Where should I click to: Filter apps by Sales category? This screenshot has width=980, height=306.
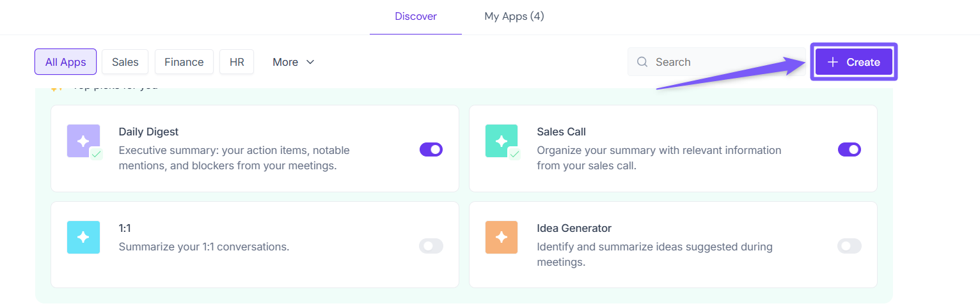[x=125, y=62]
